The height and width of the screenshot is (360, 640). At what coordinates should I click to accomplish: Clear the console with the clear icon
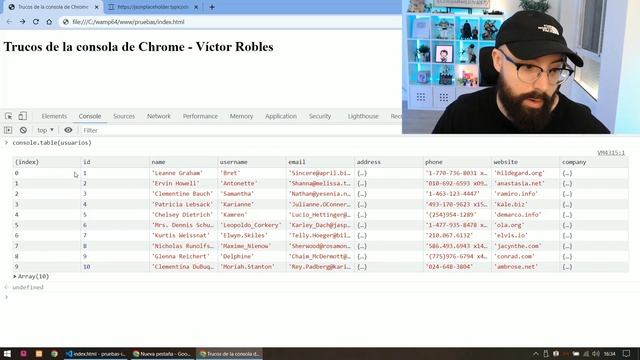click(x=23, y=130)
